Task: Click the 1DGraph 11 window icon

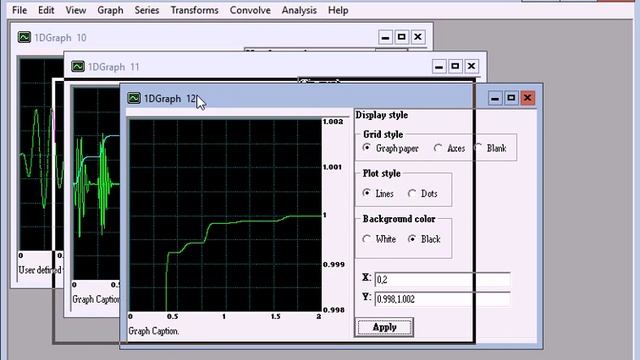Action: click(78, 66)
